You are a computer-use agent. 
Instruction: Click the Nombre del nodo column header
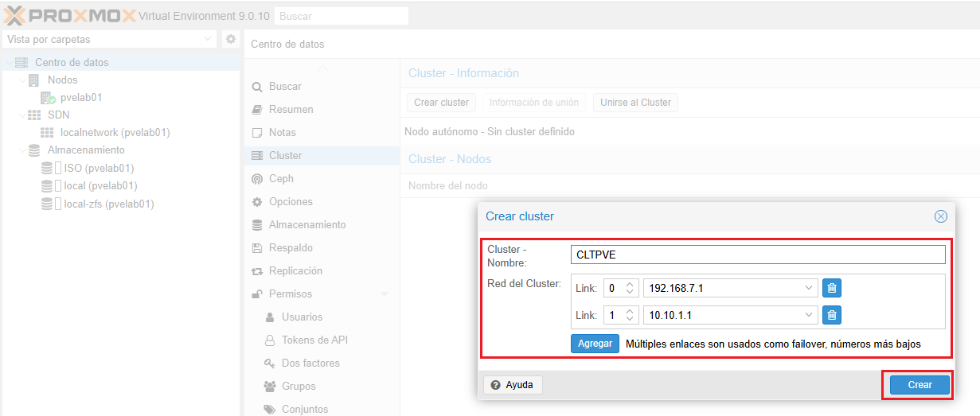coord(448,185)
